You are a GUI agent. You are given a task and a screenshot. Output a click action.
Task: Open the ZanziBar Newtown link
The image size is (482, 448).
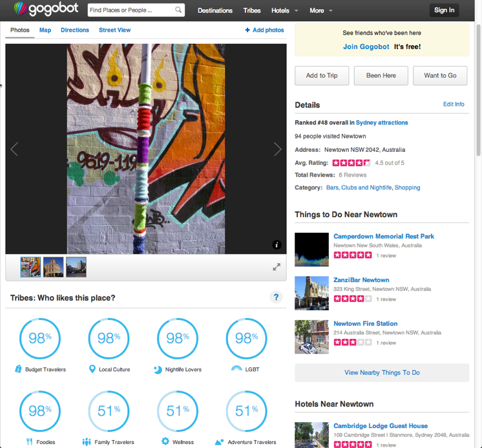click(x=361, y=280)
